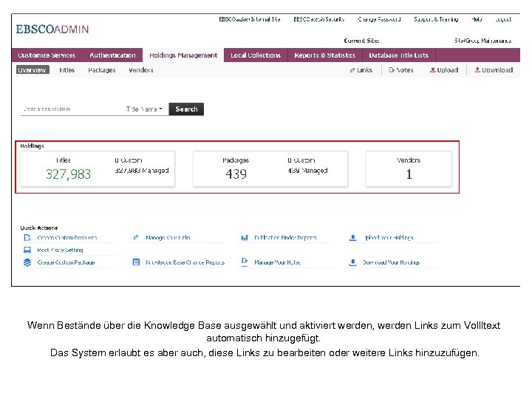This screenshot has width=532, height=399.
Task: Select the Holdings Management tab
Action: (183, 55)
